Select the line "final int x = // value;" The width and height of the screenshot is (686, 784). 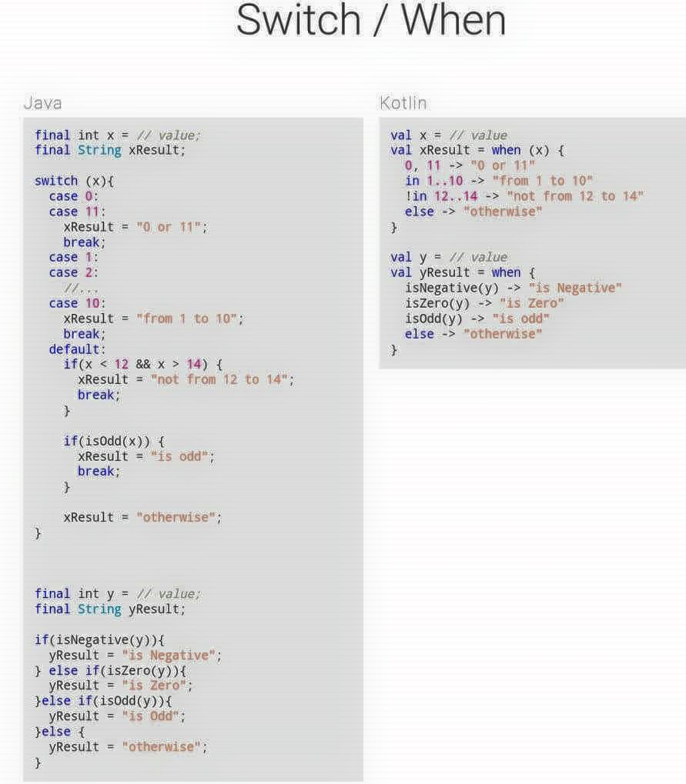point(118,135)
